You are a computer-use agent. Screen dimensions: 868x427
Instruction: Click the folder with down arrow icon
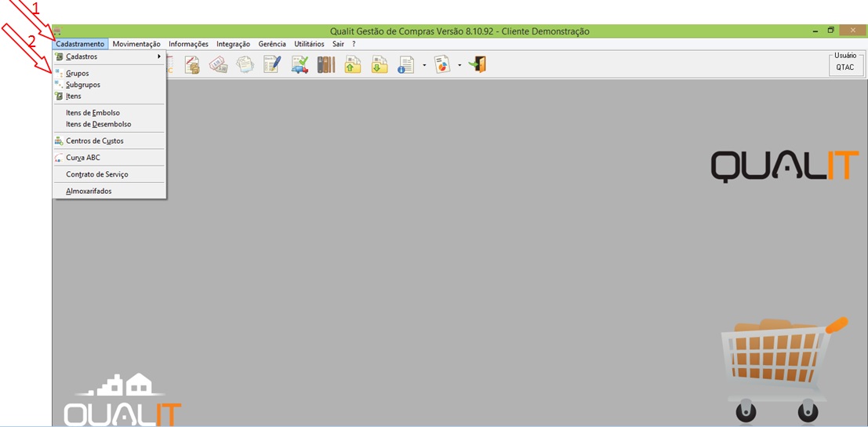[380, 65]
